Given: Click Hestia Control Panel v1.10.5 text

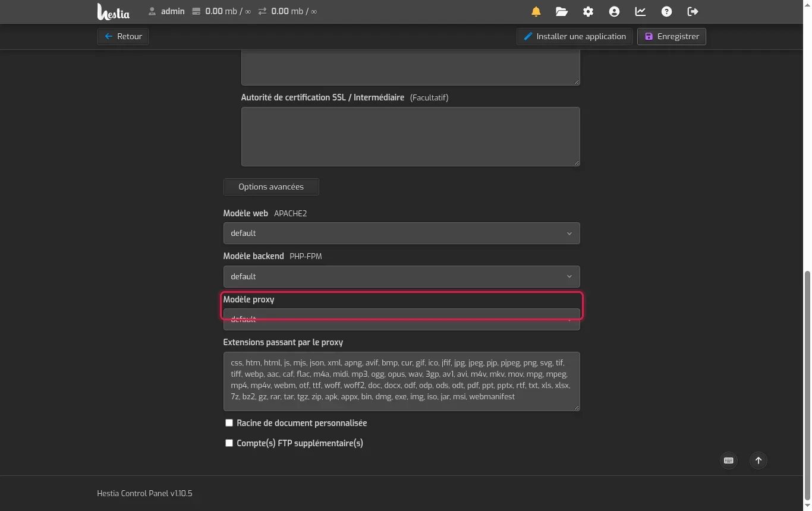Looking at the screenshot, I should pyautogui.click(x=144, y=494).
